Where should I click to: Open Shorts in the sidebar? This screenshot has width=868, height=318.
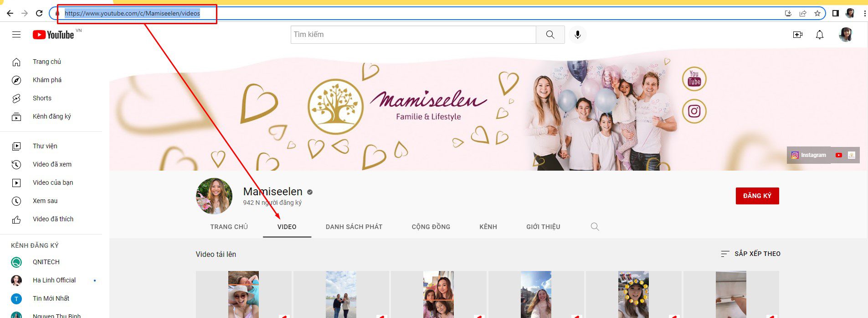(51, 99)
